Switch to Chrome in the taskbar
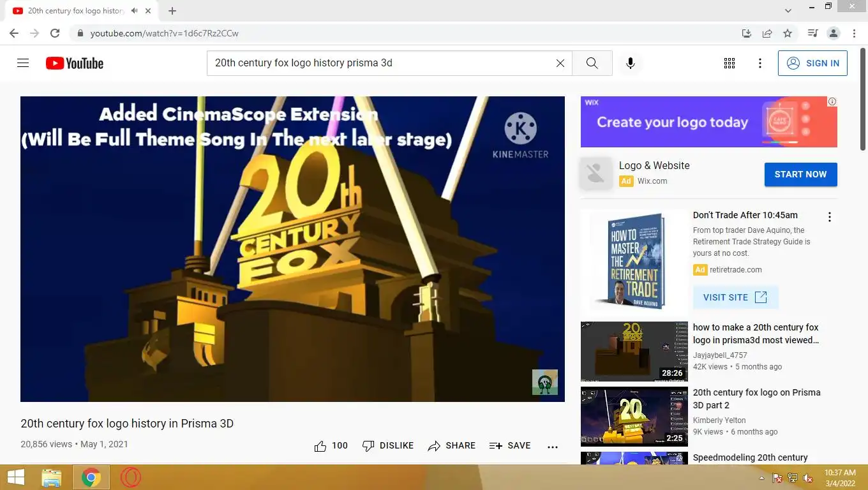 [91, 477]
